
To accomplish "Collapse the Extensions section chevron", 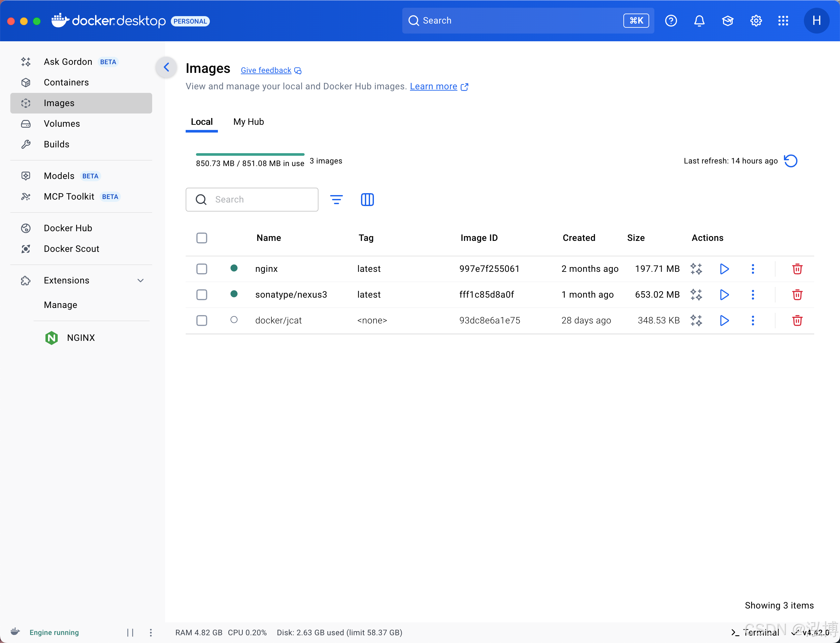I will pyautogui.click(x=141, y=281).
